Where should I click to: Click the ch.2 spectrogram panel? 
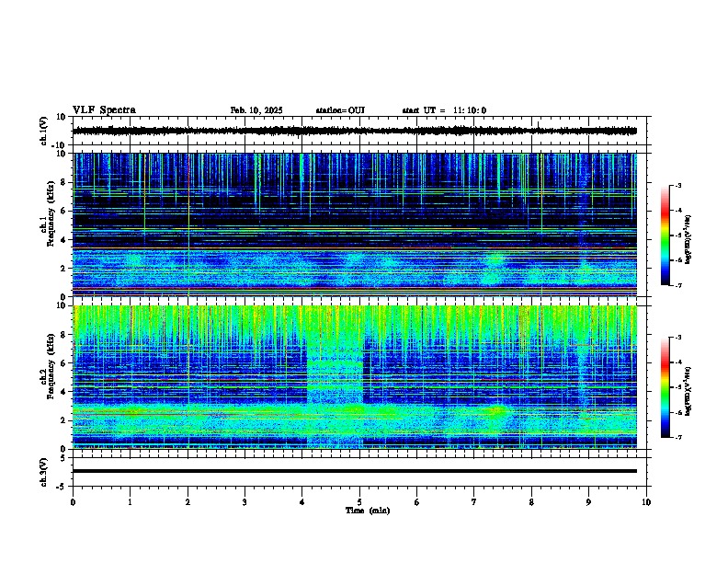coord(355,377)
